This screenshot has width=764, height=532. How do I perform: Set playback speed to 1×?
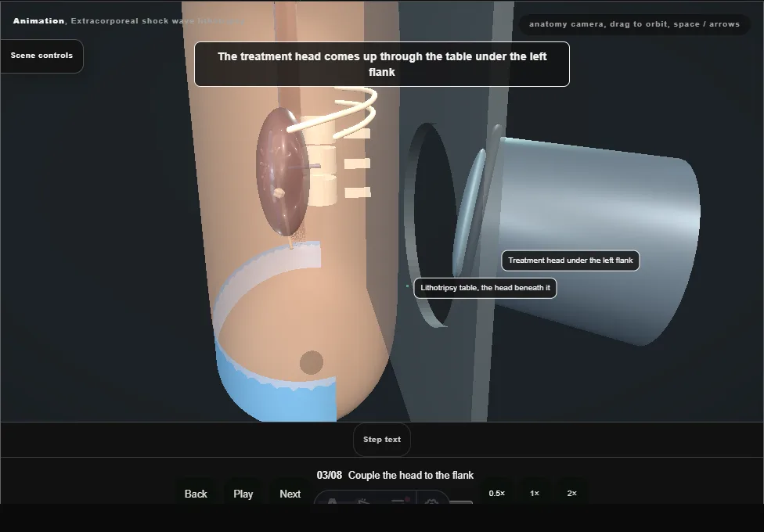[x=535, y=493]
